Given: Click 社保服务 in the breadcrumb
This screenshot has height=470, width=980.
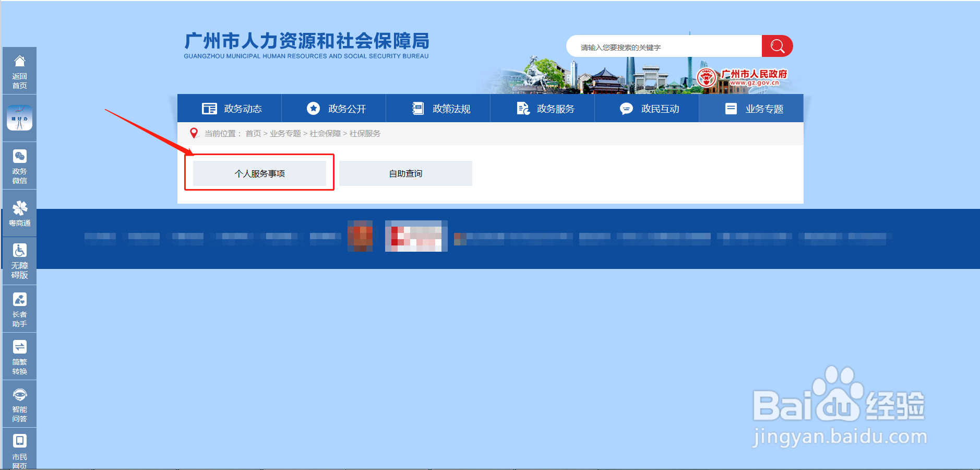Looking at the screenshot, I should 365,134.
